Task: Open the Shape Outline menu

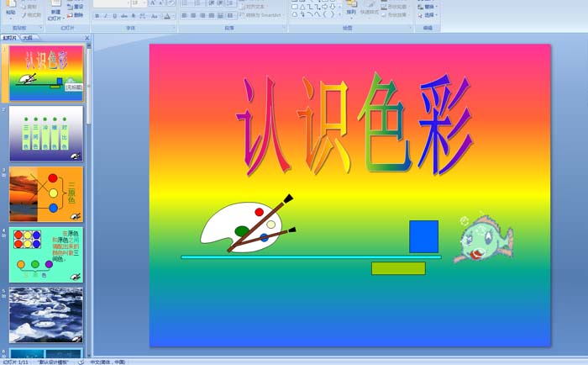Action: point(396,7)
